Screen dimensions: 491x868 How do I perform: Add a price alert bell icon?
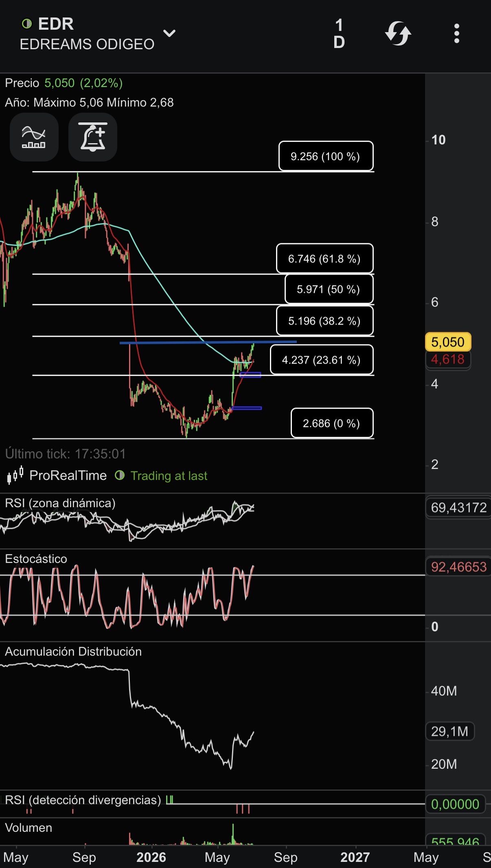[93, 137]
